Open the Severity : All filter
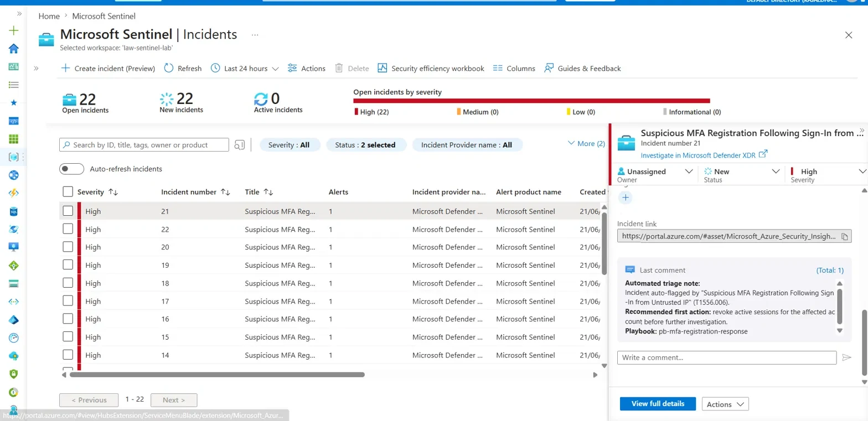Image resolution: width=868 pixels, height=421 pixels. click(x=289, y=145)
